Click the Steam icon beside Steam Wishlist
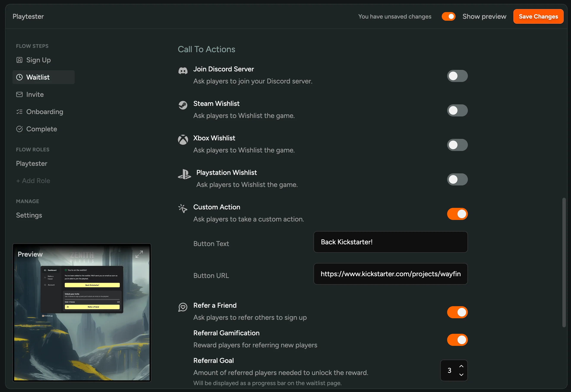 183,105
